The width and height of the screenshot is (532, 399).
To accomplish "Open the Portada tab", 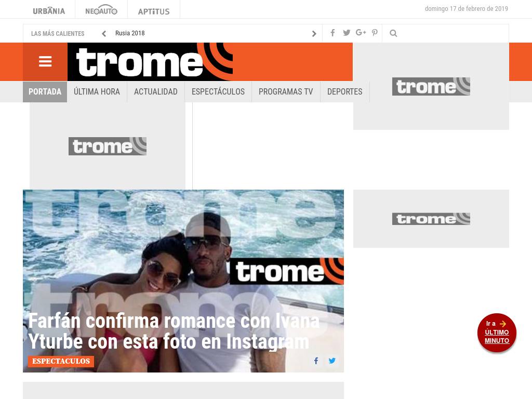I will click(45, 91).
